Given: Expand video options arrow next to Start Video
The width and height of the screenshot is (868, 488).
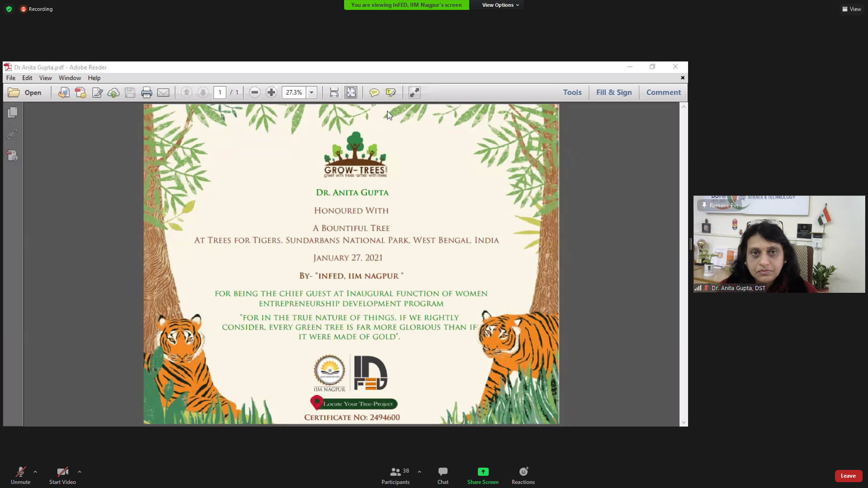Looking at the screenshot, I should [80, 472].
